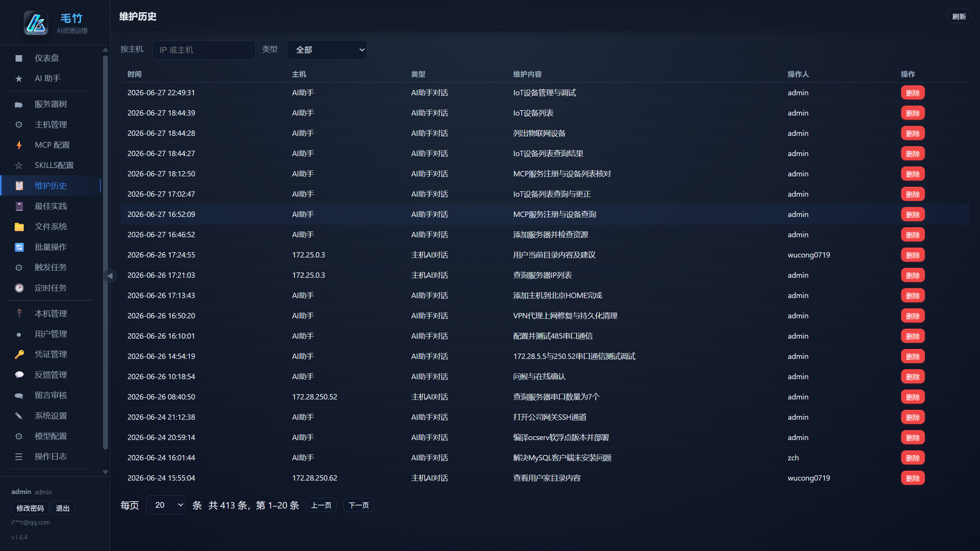
Task: Delete the 用户当前目录内容及建议 record
Action: [913, 255]
